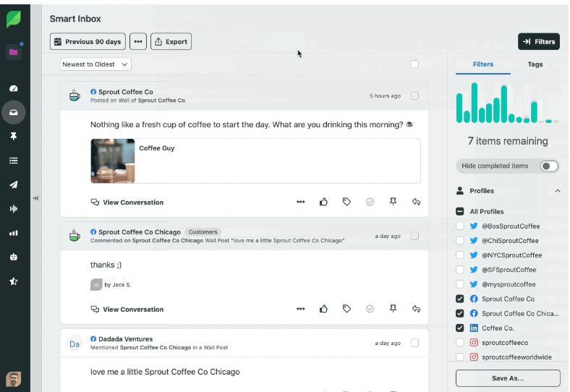Uncheck the Coffee Co. LinkedIn profile
This screenshot has width=570, height=392.
[460, 328]
